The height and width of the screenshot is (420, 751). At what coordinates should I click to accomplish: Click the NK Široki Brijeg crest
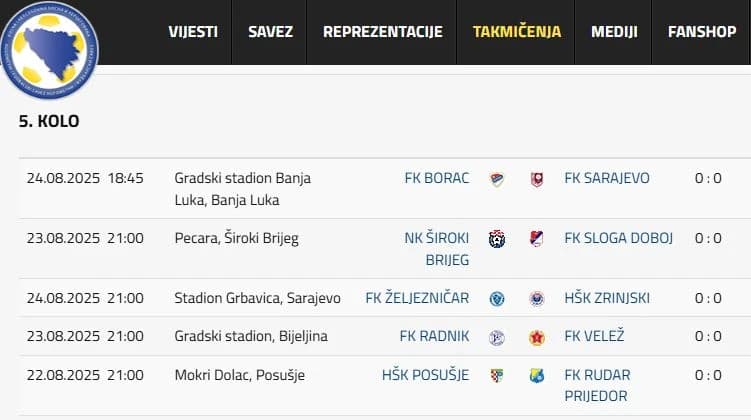(497, 239)
